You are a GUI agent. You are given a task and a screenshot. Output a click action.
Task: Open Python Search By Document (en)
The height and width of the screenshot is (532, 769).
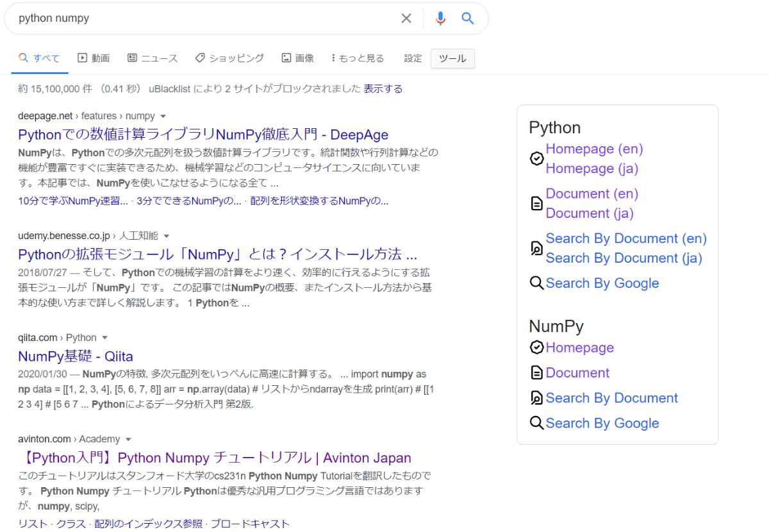626,238
